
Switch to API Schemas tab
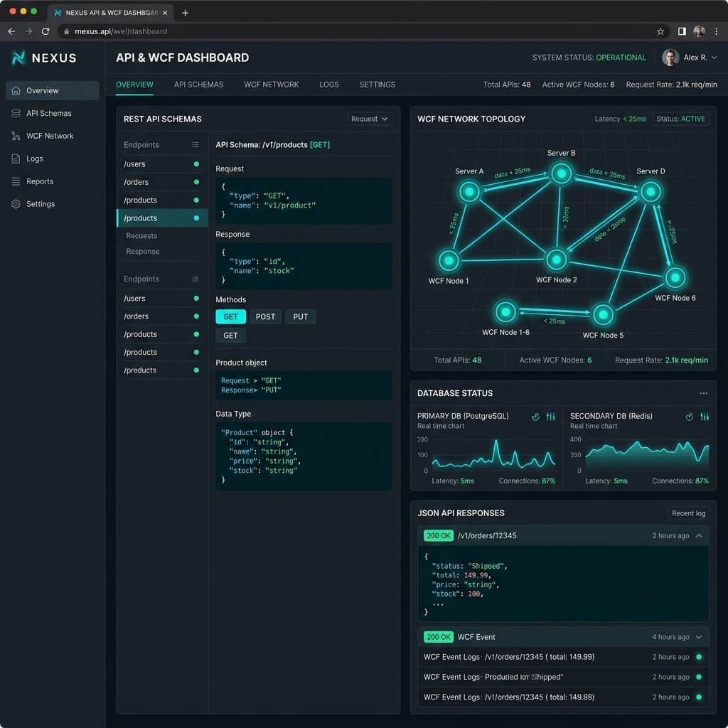click(x=199, y=85)
